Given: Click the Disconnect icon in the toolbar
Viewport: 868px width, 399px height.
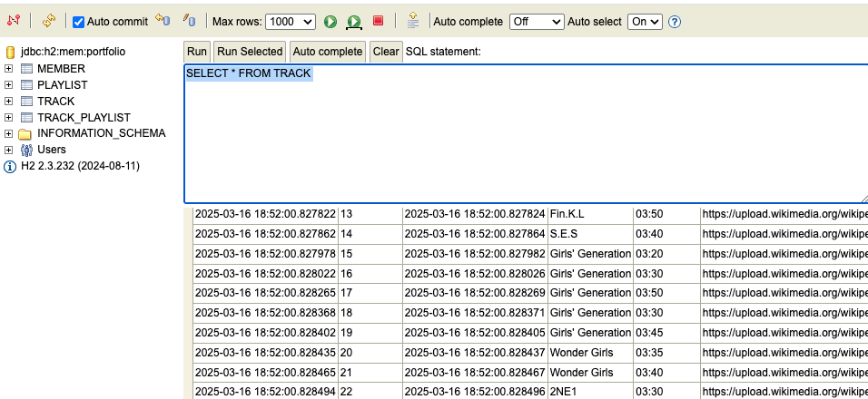Looking at the screenshot, I should click(x=14, y=21).
